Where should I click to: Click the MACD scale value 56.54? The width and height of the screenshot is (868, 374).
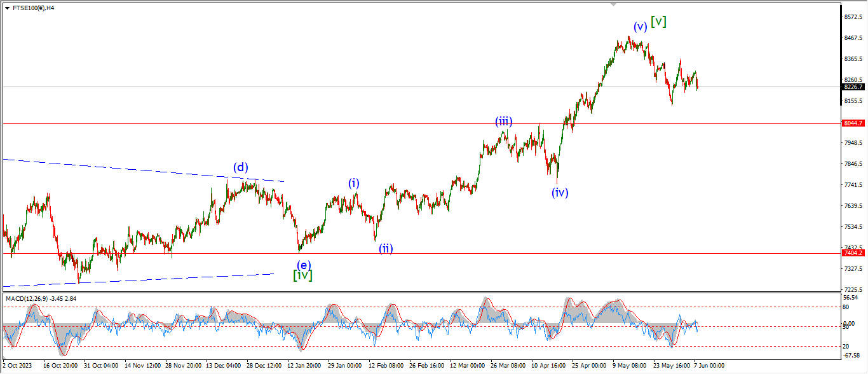coord(850,297)
